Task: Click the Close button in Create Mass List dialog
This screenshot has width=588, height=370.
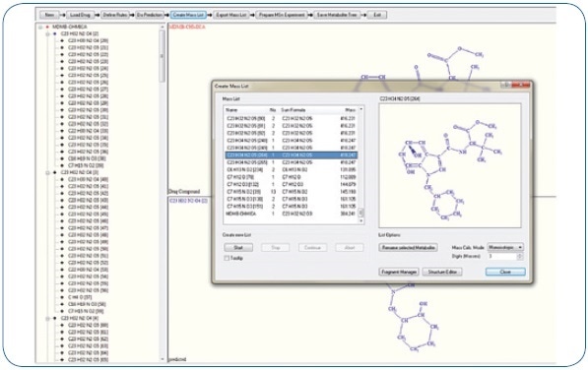Action: (505, 272)
